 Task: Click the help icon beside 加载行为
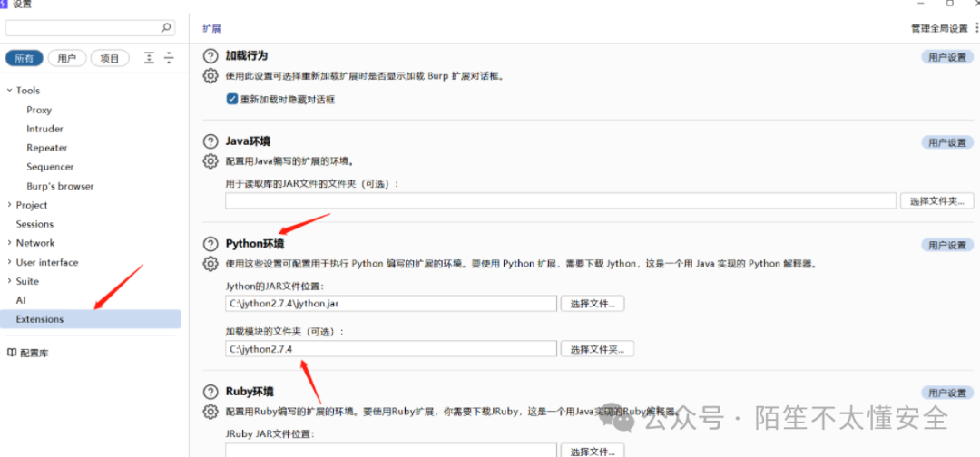[x=211, y=56]
